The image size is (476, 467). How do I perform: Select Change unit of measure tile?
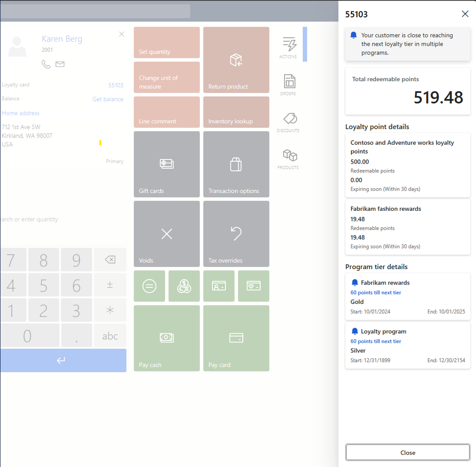(x=167, y=77)
